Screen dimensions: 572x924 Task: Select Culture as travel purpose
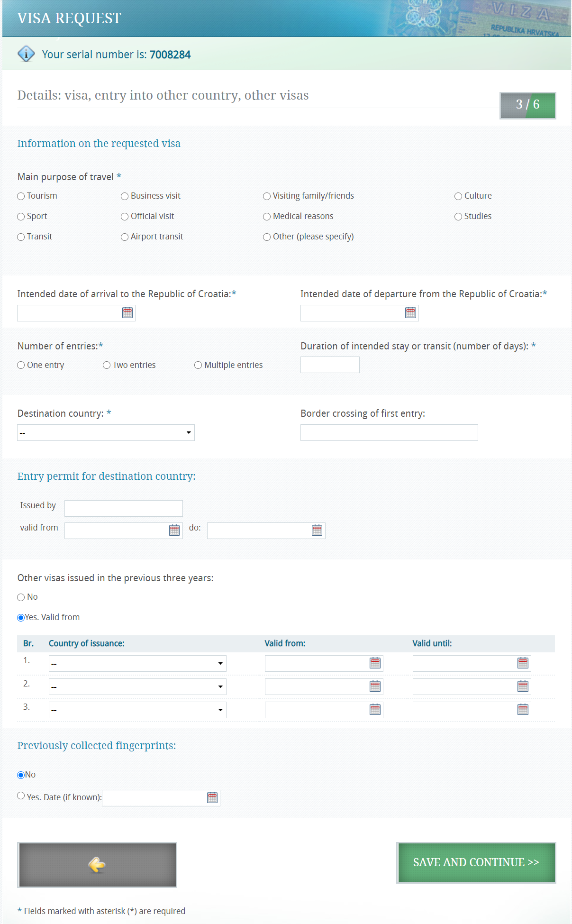click(458, 196)
